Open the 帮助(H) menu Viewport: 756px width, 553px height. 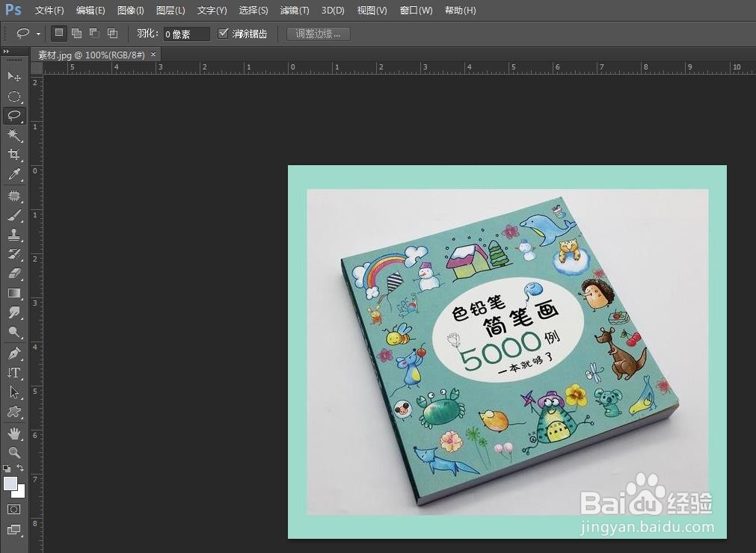tap(461, 10)
